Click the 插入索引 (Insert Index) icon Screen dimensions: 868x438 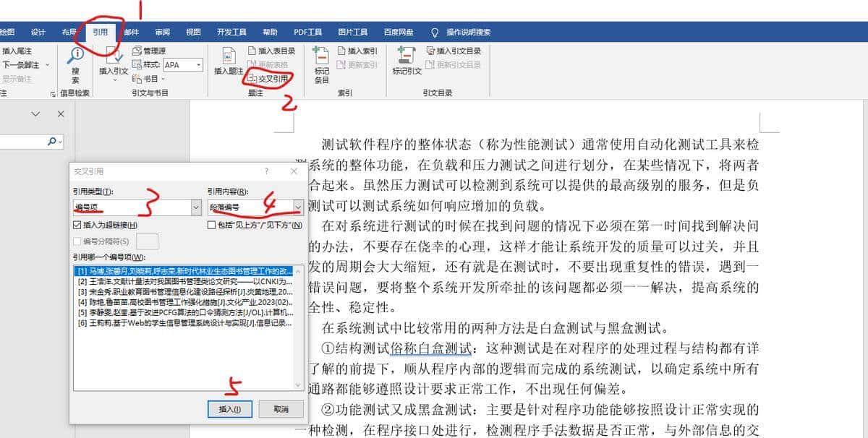359,51
